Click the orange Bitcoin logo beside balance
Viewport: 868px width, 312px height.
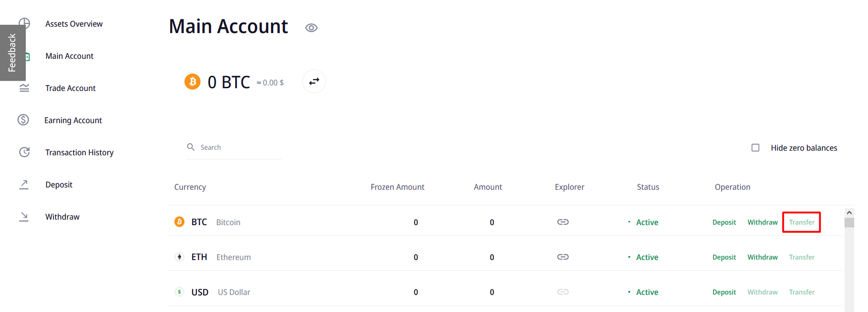pos(192,82)
